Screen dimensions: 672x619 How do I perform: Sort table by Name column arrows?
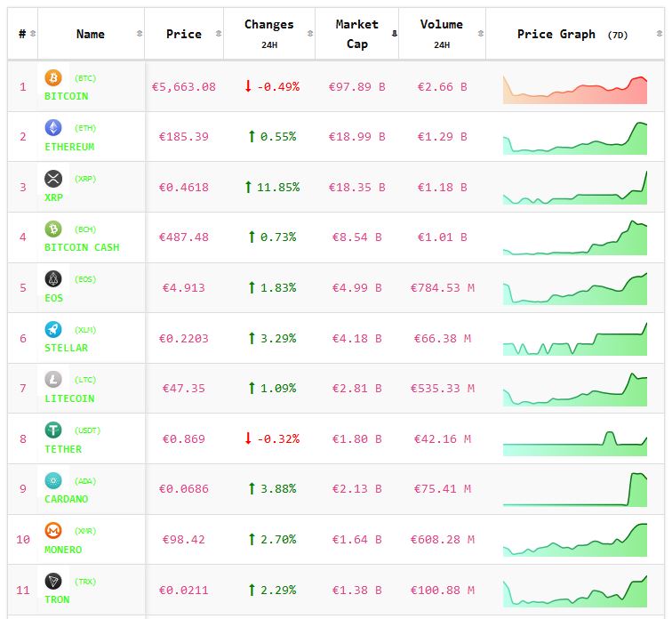[139, 34]
